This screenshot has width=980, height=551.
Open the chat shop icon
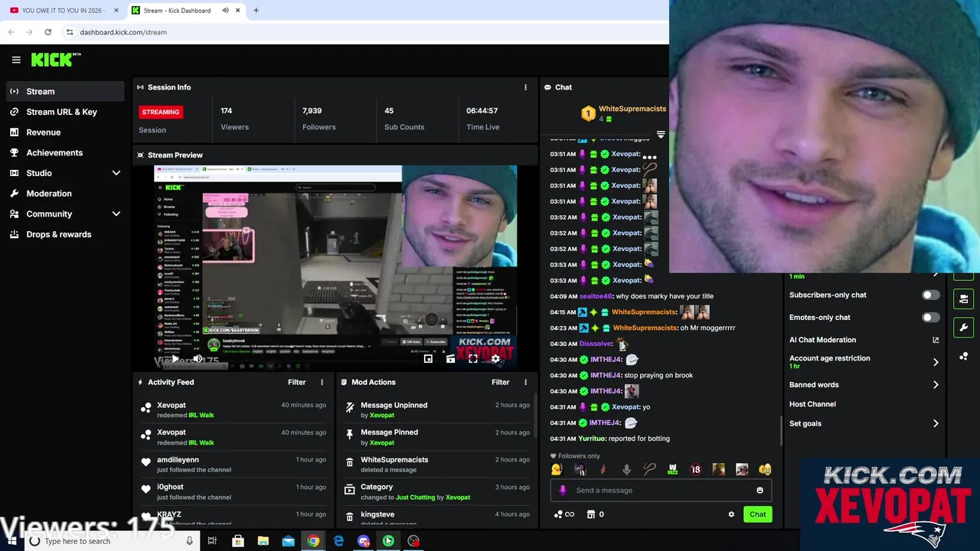click(x=595, y=514)
